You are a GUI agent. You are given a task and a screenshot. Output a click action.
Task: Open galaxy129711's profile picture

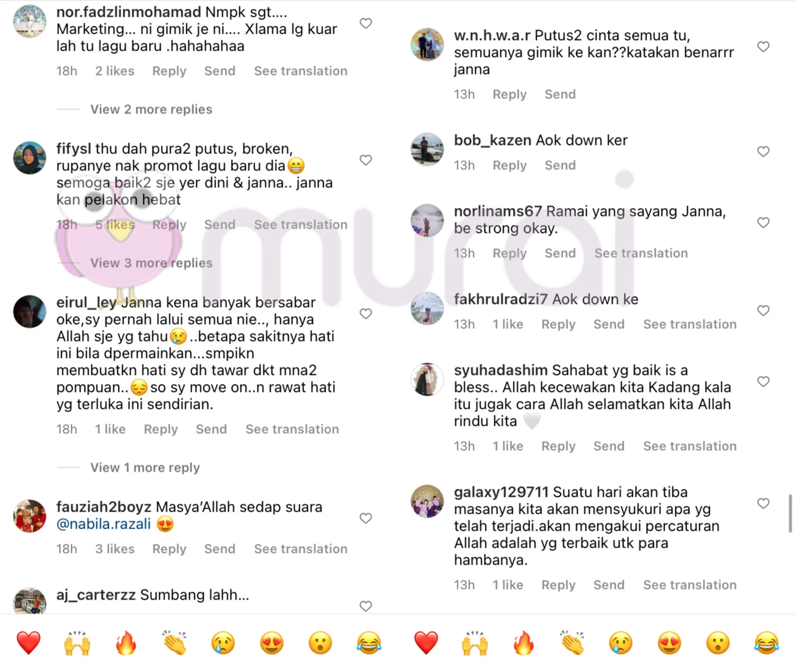pyautogui.click(x=427, y=501)
